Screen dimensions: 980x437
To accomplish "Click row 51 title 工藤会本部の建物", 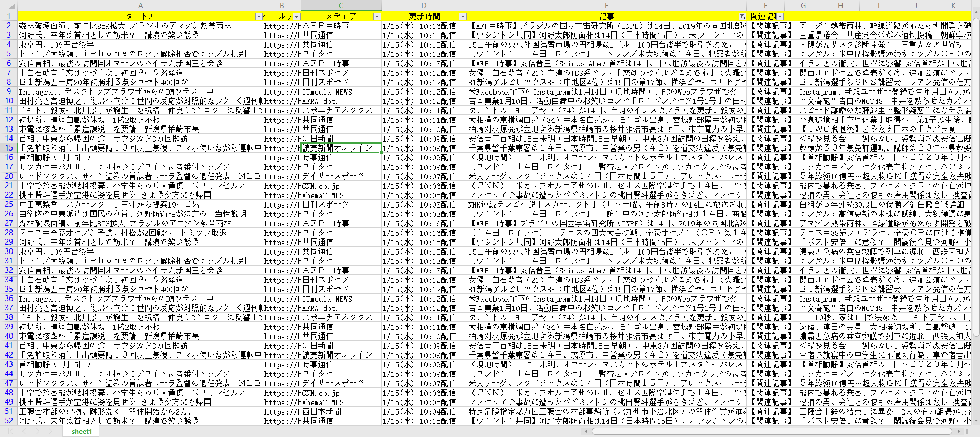I will click(140, 411).
